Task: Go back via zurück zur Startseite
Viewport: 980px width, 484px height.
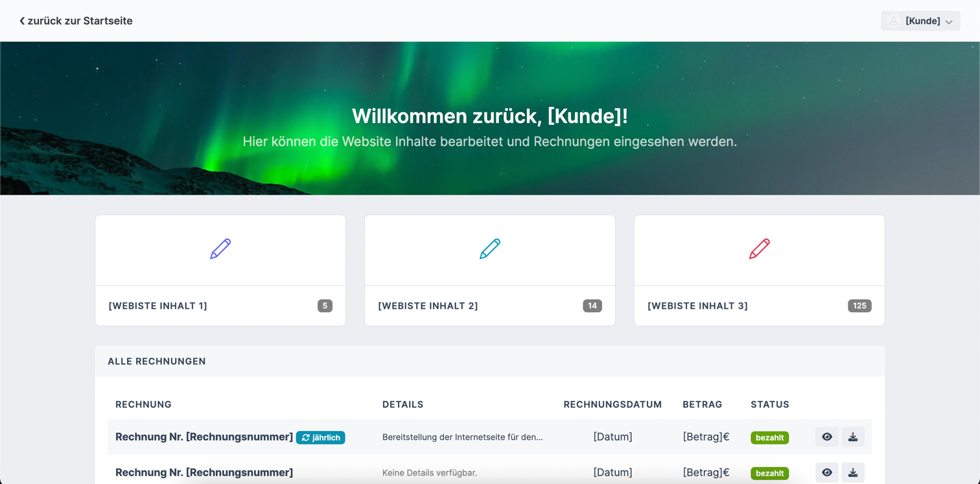Action: [76, 21]
